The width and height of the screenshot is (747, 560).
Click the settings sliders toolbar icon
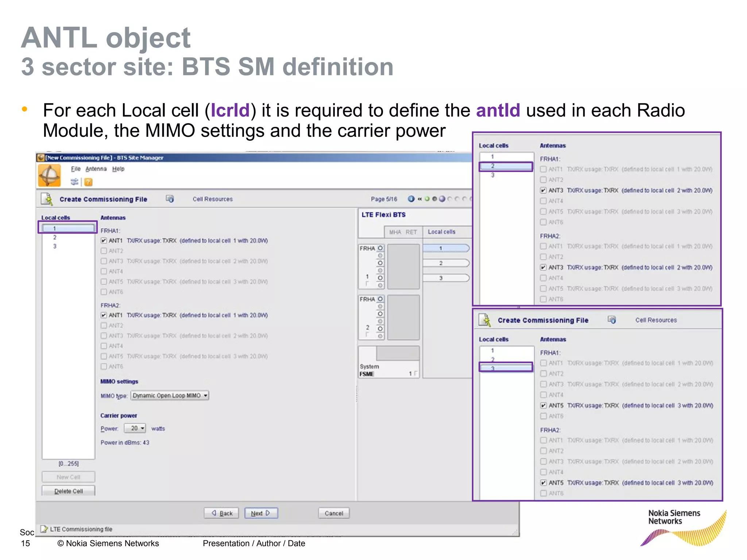[74, 182]
